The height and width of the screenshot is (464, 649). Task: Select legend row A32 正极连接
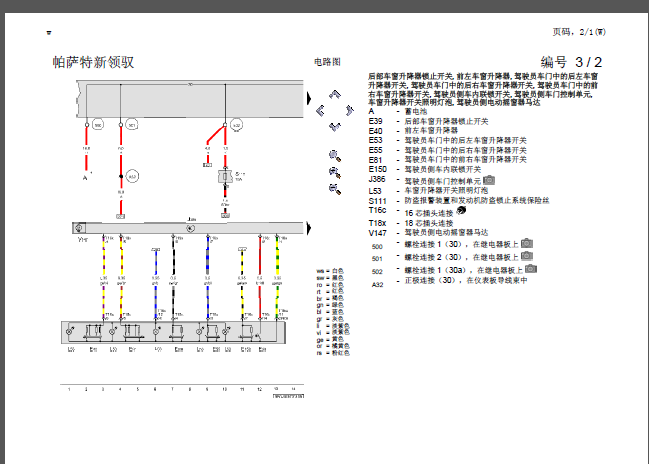point(449,281)
